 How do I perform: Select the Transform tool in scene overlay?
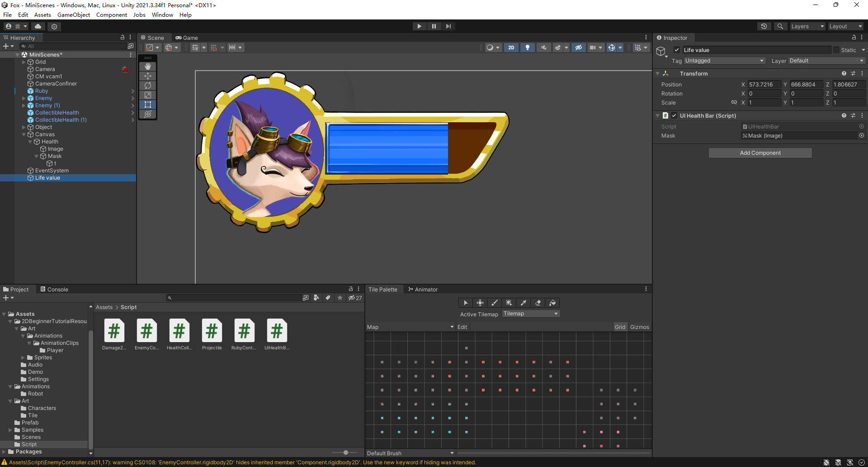[148, 114]
